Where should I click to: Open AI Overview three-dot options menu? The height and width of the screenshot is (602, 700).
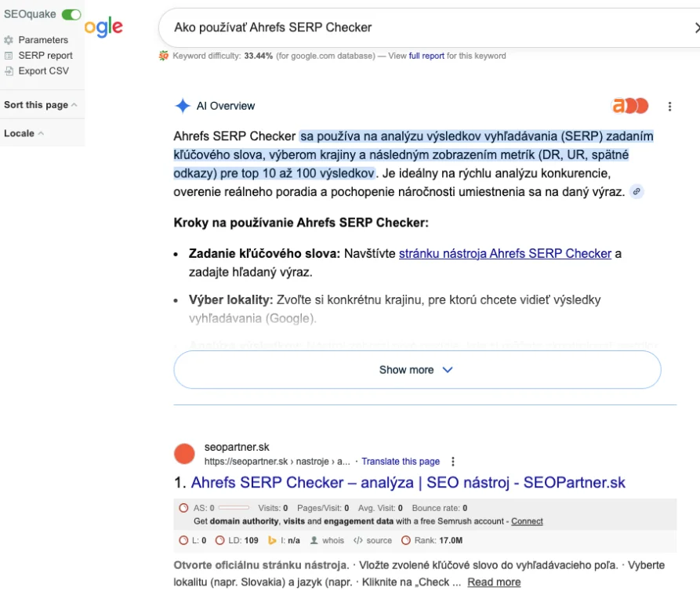[669, 106]
